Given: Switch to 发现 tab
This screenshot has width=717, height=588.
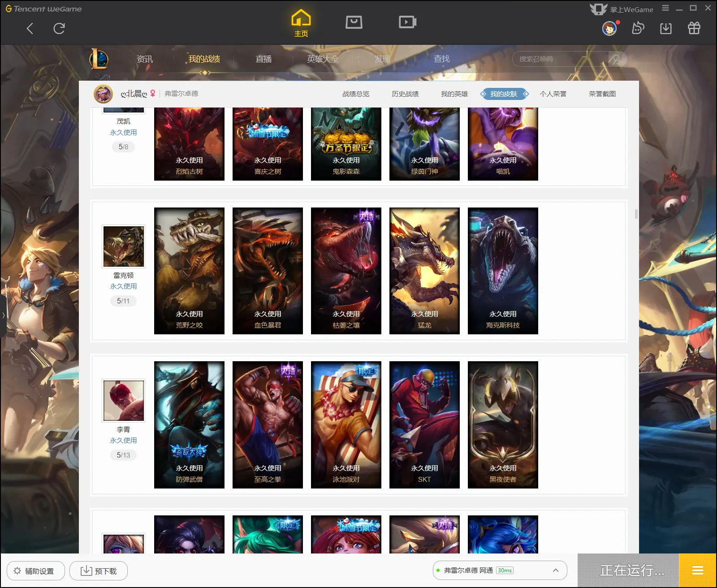Looking at the screenshot, I should coord(382,59).
